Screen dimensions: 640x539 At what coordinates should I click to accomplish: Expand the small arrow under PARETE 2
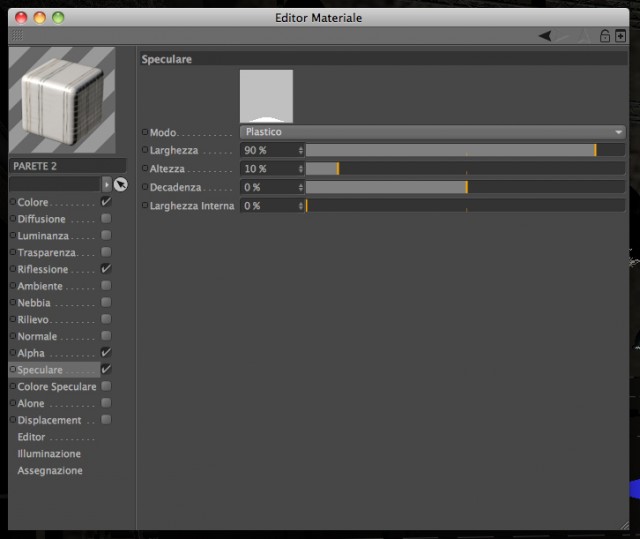(x=107, y=184)
